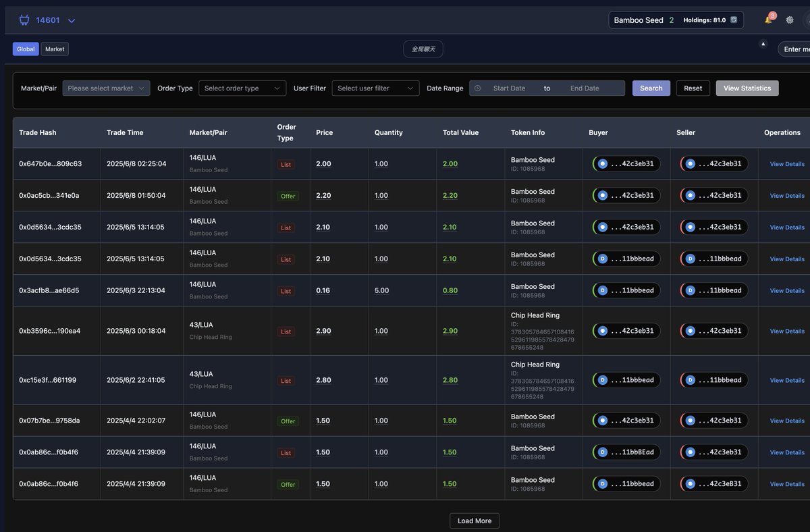Select the Global tab
810x532 pixels.
[25, 49]
